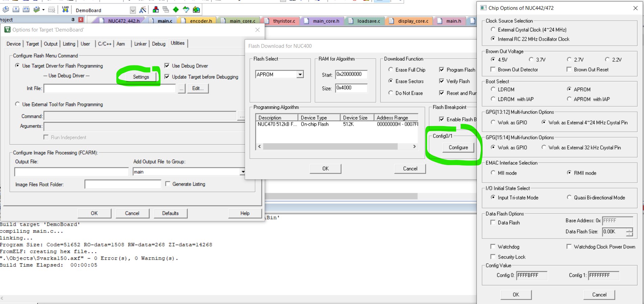Click the green Pack Installer icon
Viewport: 644px width, 304px height.
point(196,9)
